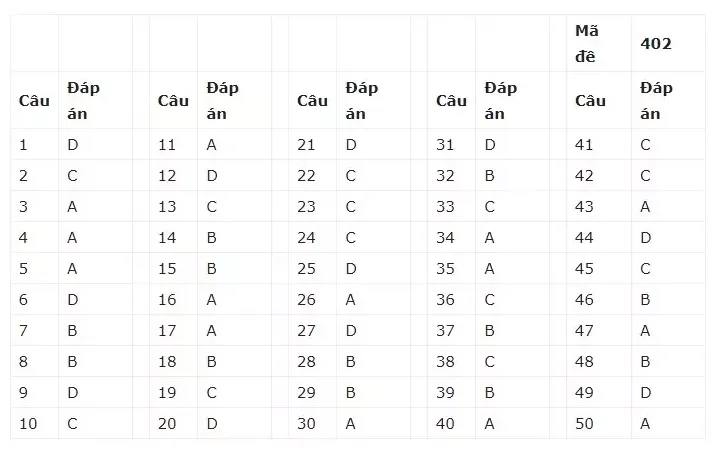Image resolution: width=720 pixels, height=453 pixels.
Task: Click answer A for question 11
Action: coord(234,145)
